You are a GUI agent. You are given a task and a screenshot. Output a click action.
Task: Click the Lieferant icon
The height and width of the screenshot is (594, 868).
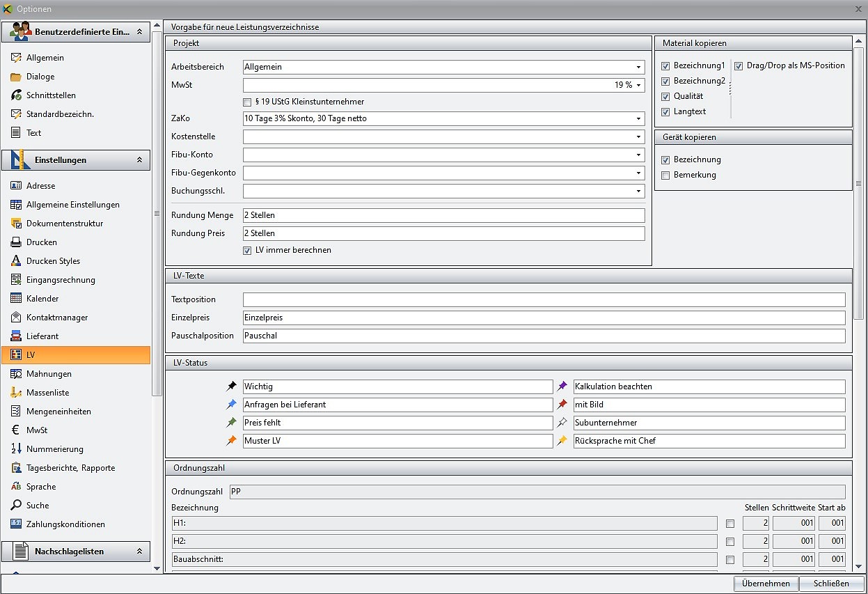[x=16, y=336]
